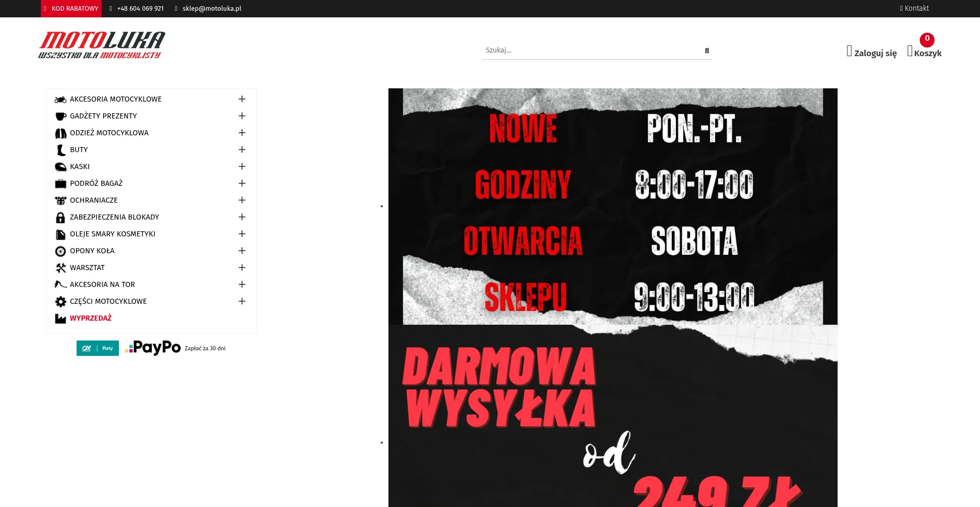Expand the GADŻETY PREZENTY plus sign
This screenshot has width=980, height=507.
(242, 116)
